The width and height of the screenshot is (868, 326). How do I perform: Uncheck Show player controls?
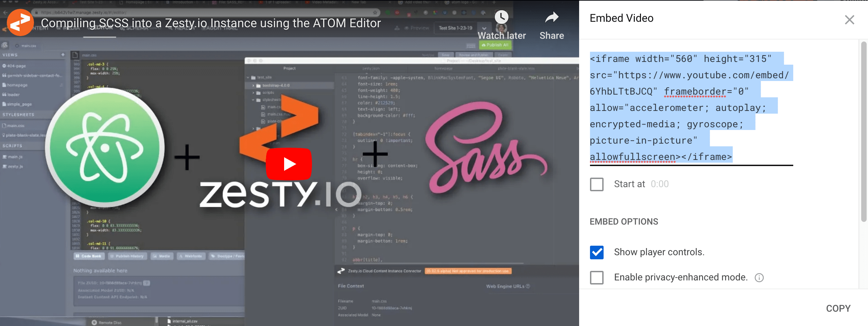tap(597, 252)
